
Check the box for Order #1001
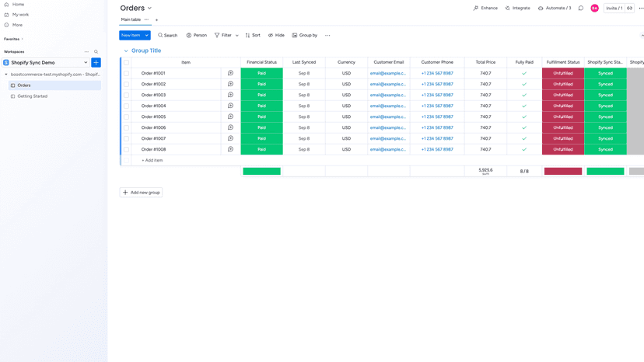(127, 74)
